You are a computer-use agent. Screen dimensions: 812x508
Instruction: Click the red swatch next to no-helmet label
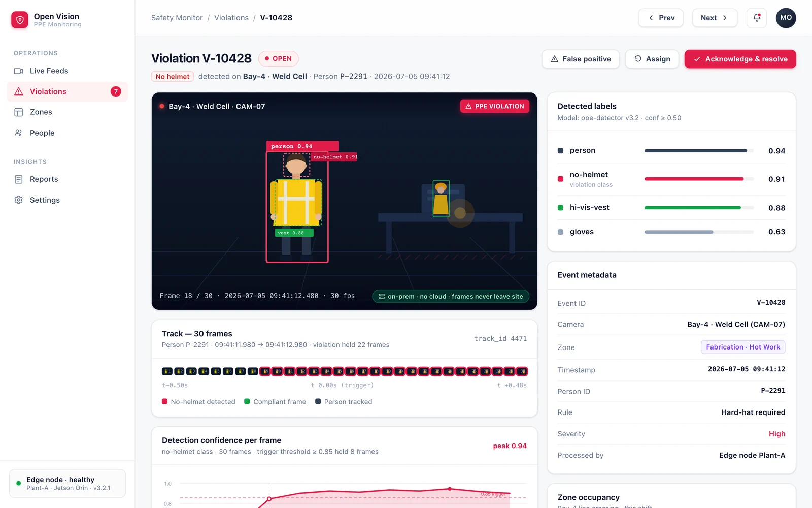(560, 179)
